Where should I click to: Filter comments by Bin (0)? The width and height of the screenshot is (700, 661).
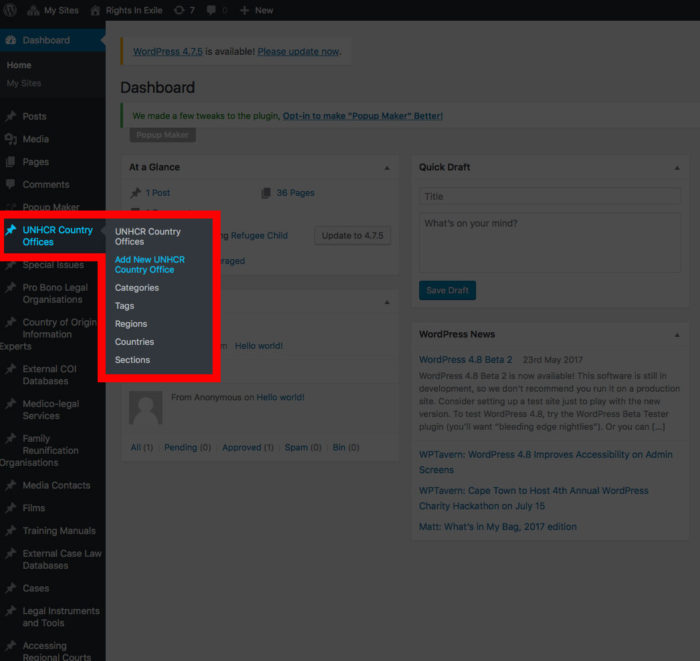346,447
